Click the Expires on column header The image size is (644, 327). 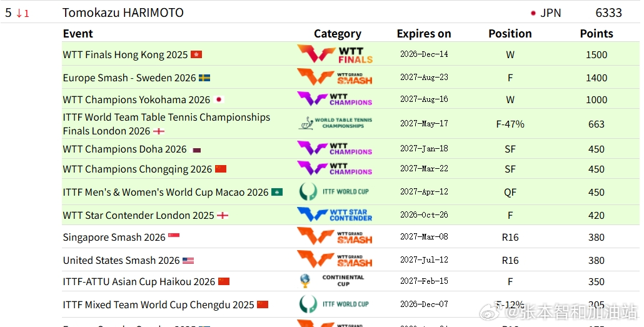pyautogui.click(x=424, y=34)
